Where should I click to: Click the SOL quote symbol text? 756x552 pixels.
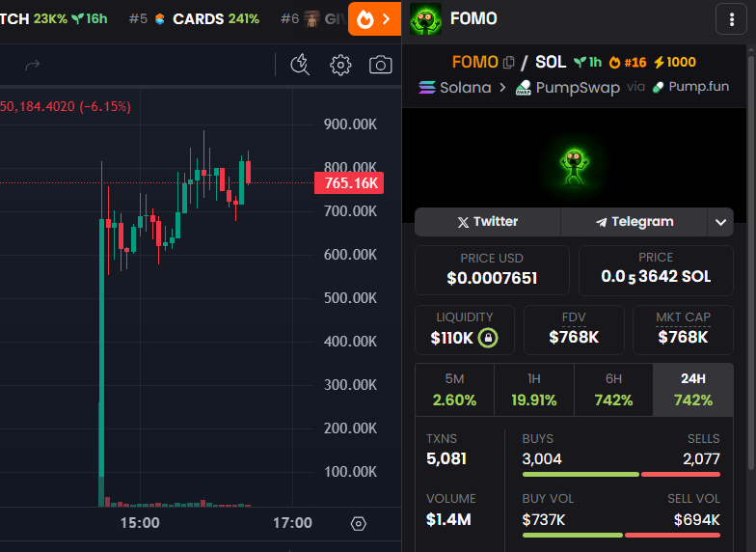coord(551,62)
